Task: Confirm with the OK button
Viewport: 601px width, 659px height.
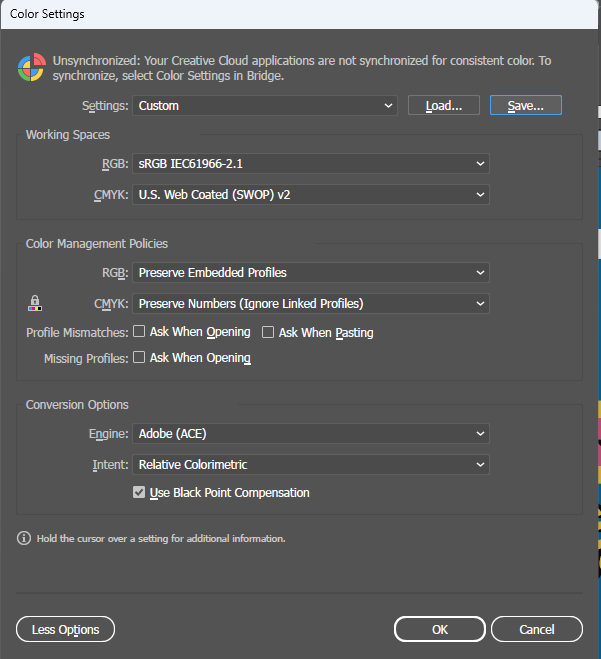Action: pyautogui.click(x=440, y=629)
